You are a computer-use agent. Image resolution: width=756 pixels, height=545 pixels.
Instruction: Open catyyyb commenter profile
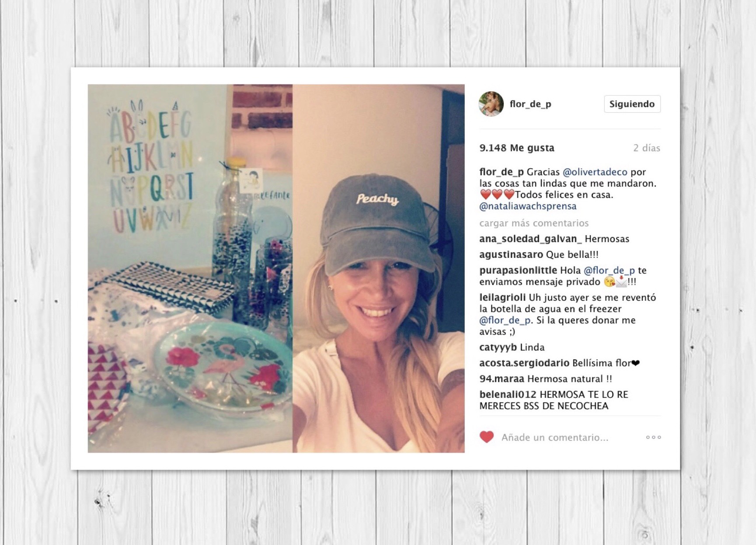(x=498, y=347)
